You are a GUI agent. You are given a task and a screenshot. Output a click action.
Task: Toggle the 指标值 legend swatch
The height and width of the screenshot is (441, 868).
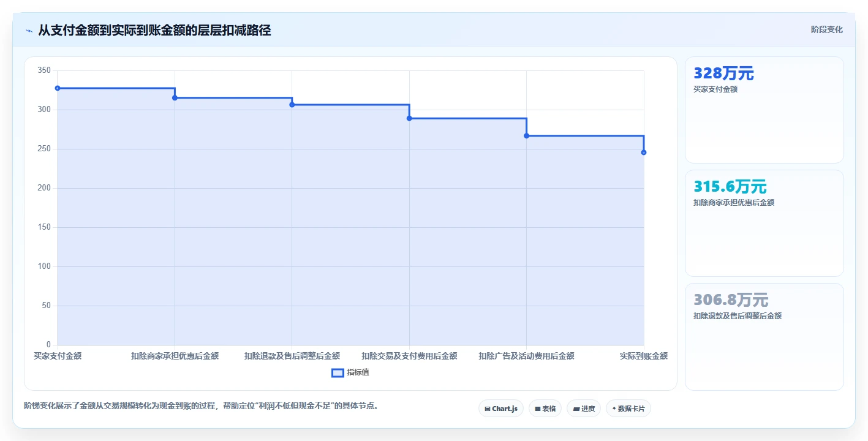[x=338, y=372]
